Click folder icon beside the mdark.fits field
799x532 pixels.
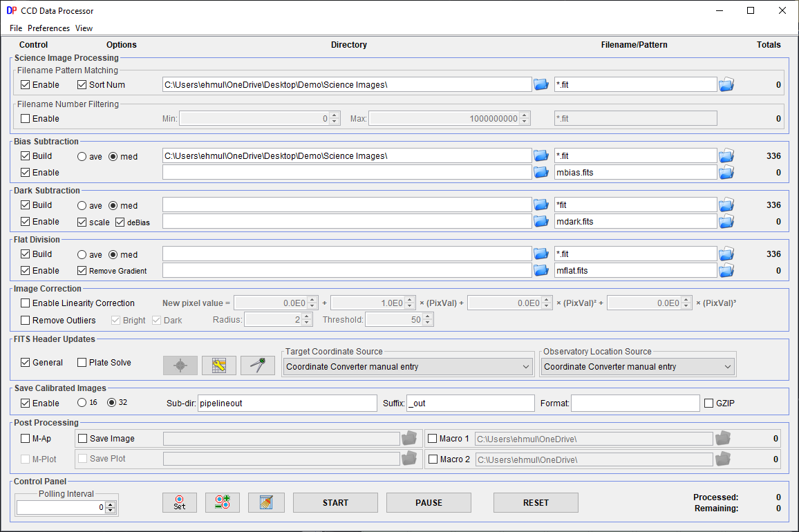726,221
